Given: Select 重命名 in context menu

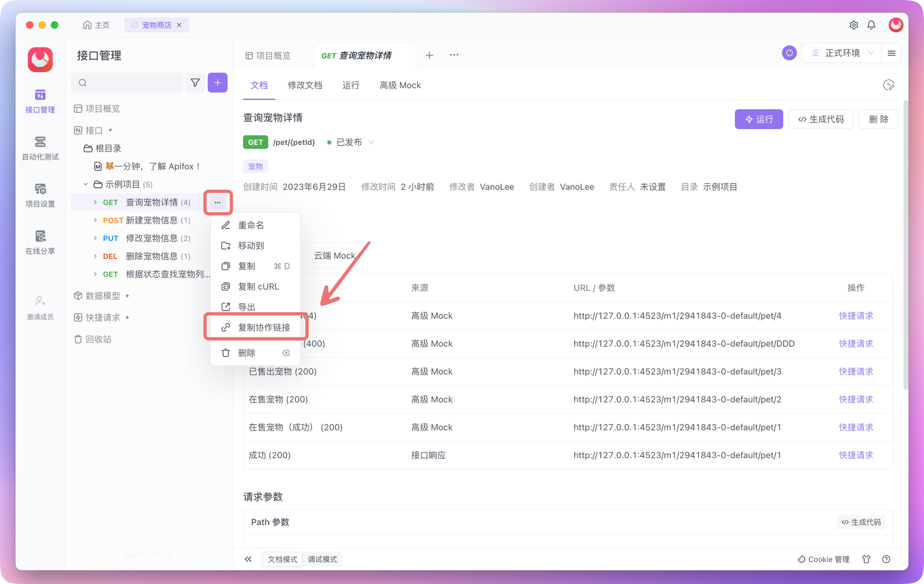Looking at the screenshot, I should [255, 225].
